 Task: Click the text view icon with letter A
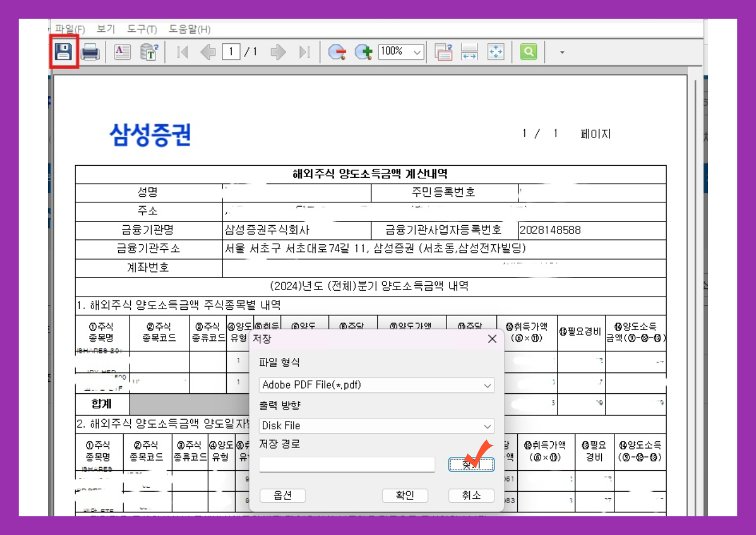click(122, 52)
